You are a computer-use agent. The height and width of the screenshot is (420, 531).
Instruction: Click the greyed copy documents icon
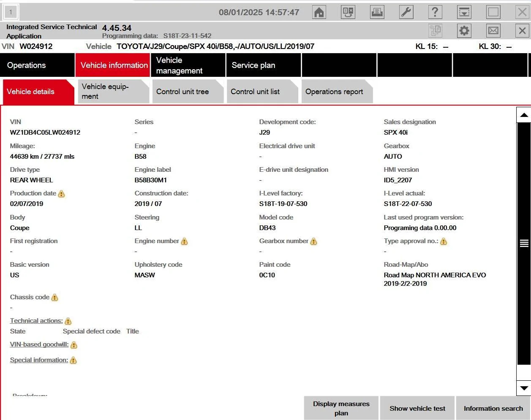click(435, 30)
